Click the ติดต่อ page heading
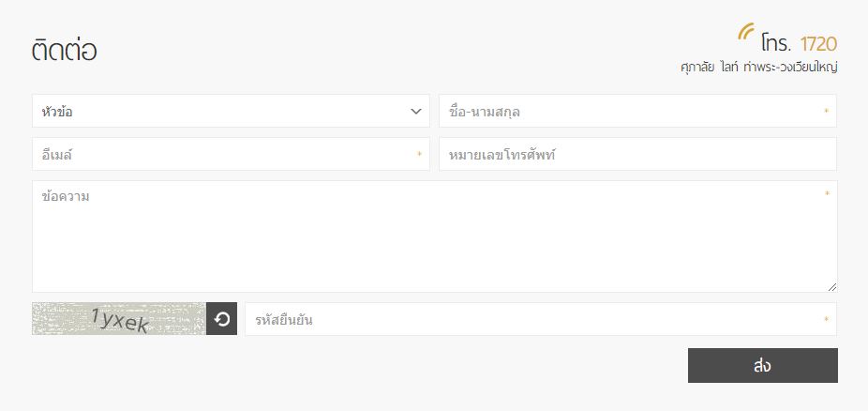 pyautogui.click(x=65, y=51)
